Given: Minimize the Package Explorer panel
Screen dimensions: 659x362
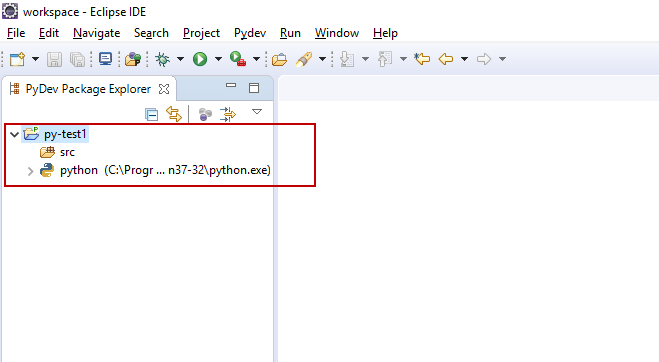Looking at the screenshot, I should pos(231,86).
